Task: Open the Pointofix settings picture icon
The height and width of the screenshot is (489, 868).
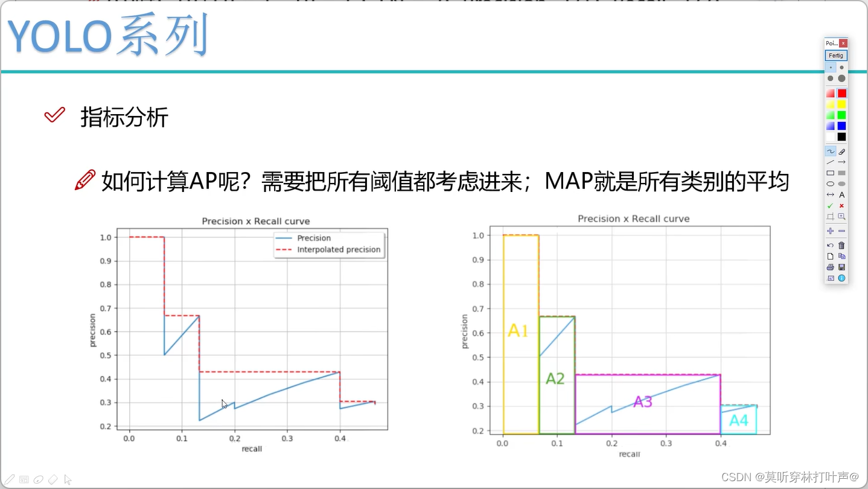Action: [831, 278]
